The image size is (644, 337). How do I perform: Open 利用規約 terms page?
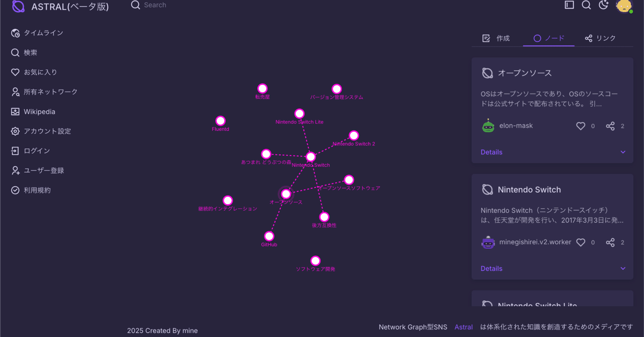pyautogui.click(x=31, y=190)
